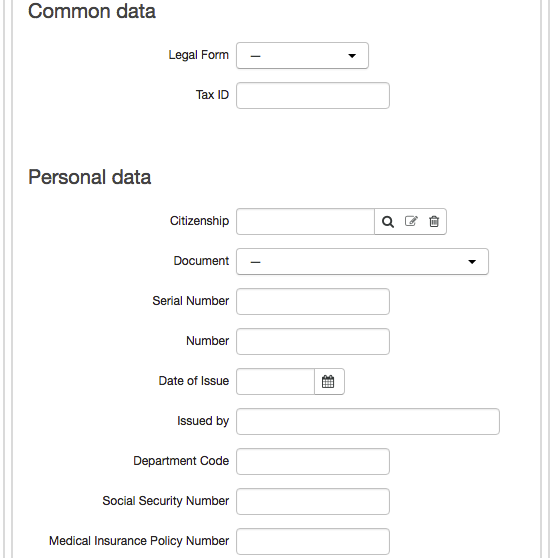
Task: Click the Citizenship delete trash icon
Action: (x=434, y=221)
